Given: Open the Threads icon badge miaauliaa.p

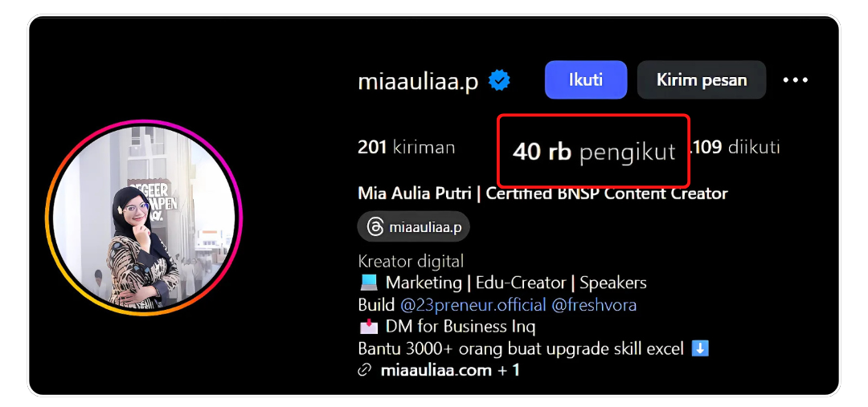Looking at the screenshot, I should tap(414, 226).
